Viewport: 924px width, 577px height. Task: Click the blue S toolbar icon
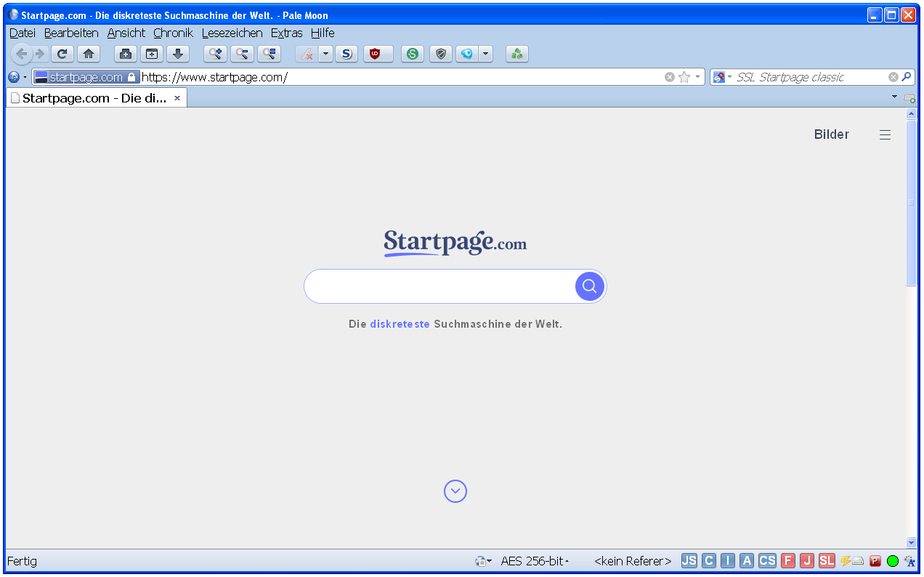click(346, 54)
